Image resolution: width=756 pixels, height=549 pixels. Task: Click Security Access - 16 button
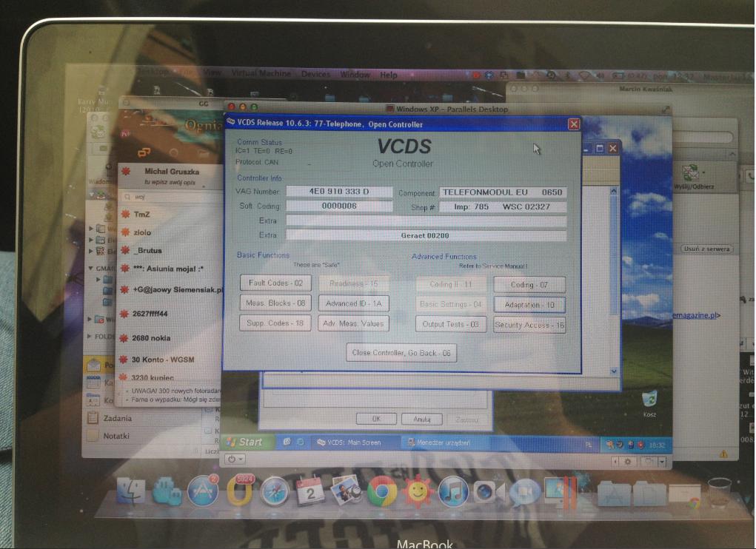(529, 325)
